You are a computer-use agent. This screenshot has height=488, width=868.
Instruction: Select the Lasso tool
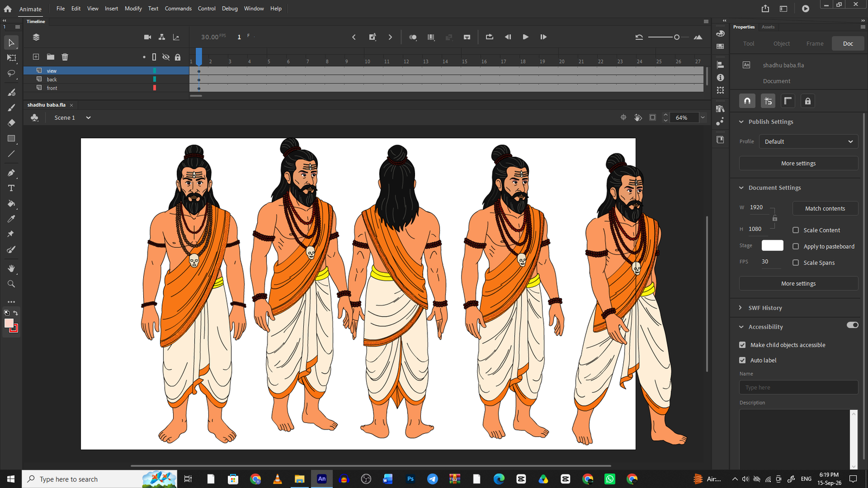pyautogui.click(x=11, y=73)
